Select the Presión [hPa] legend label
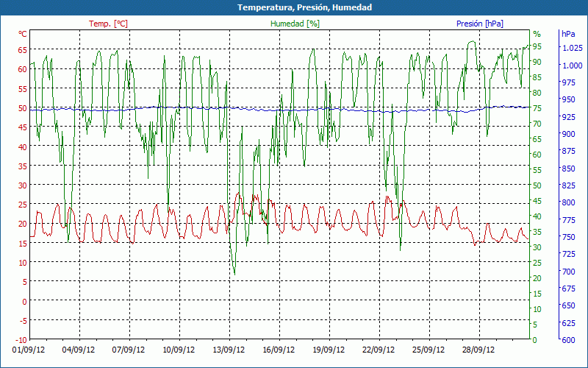 [x=480, y=24]
